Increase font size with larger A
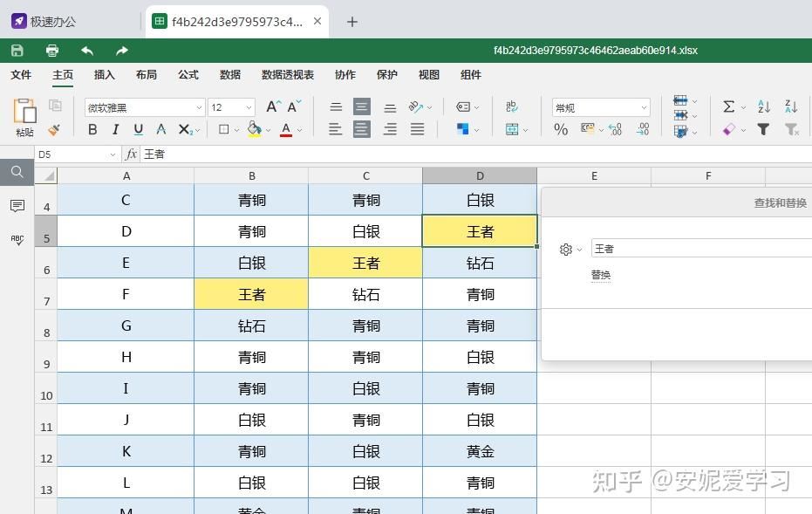The width and height of the screenshot is (812, 514). coord(274,106)
